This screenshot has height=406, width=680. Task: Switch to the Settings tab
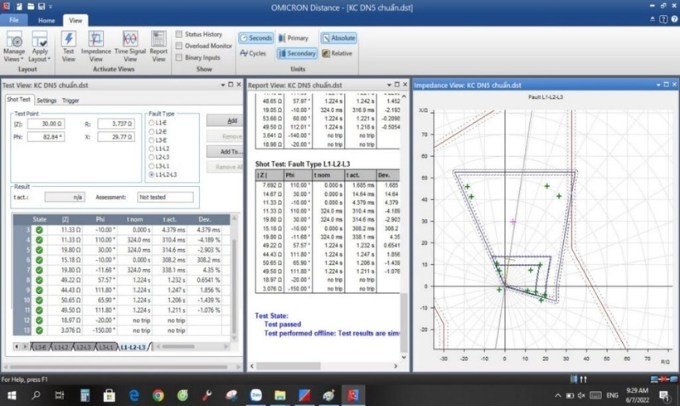46,100
